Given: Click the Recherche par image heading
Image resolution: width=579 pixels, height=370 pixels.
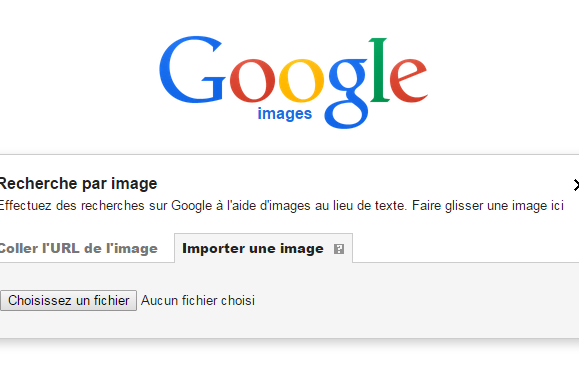Looking at the screenshot, I should click(x=78, y=184).
